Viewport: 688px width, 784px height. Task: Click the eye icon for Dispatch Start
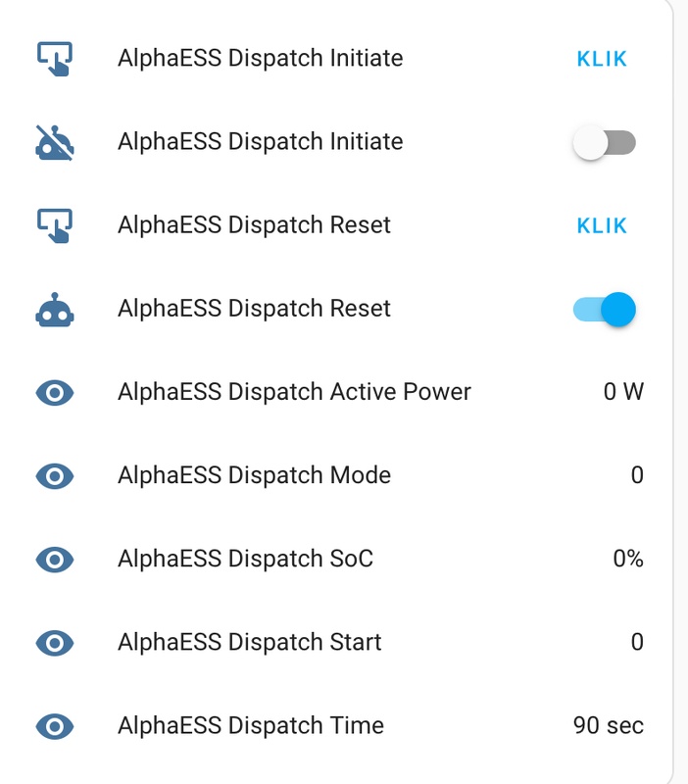(55, 643)
